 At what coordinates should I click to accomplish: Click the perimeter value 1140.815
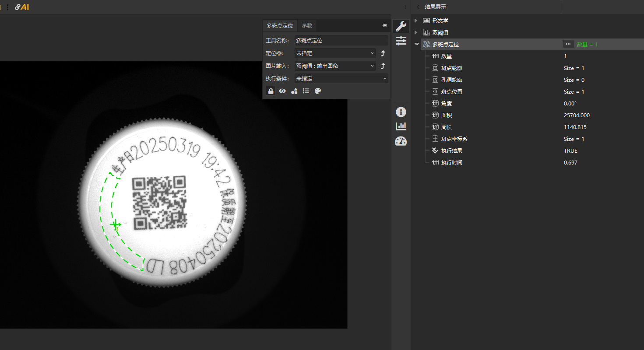575,127
